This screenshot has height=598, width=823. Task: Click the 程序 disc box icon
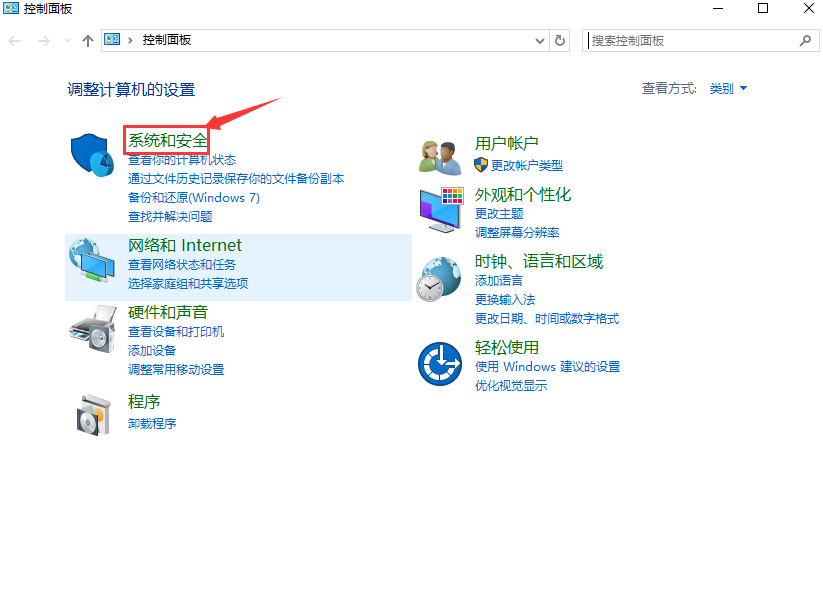tap(93, 415)
